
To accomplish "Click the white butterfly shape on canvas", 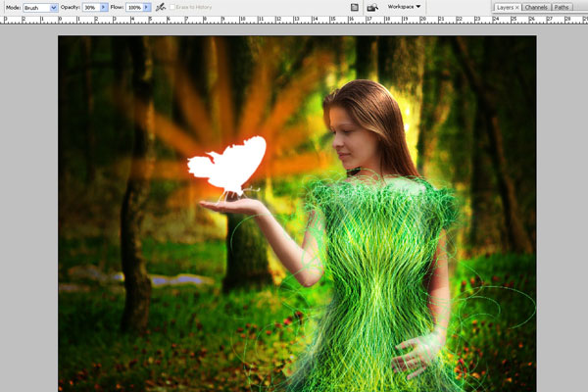I will pyautogui.click(x=230, y=167).
